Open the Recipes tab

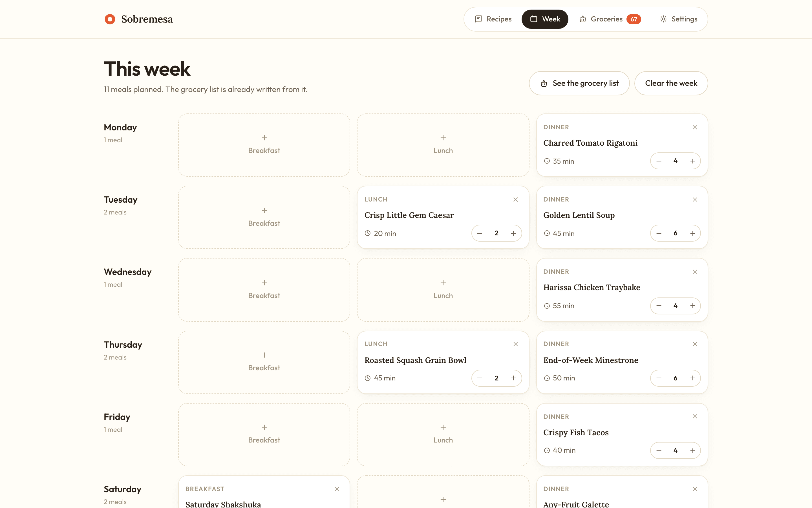click(x=493, y=19)
